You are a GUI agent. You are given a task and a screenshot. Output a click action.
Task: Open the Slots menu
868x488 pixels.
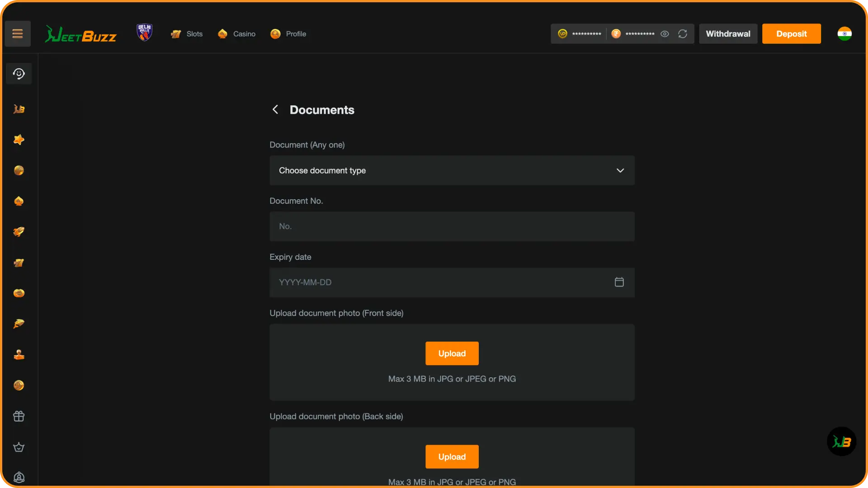pos(187,34)
